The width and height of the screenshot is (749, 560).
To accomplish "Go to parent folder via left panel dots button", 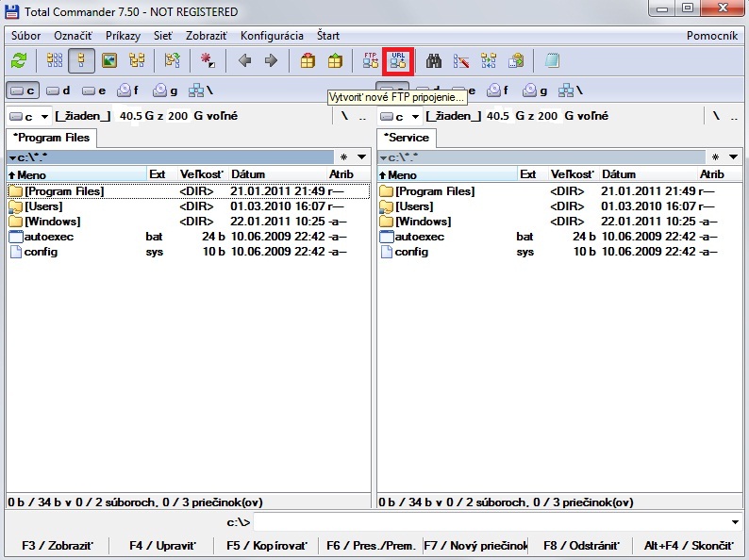I will [362, 116].
